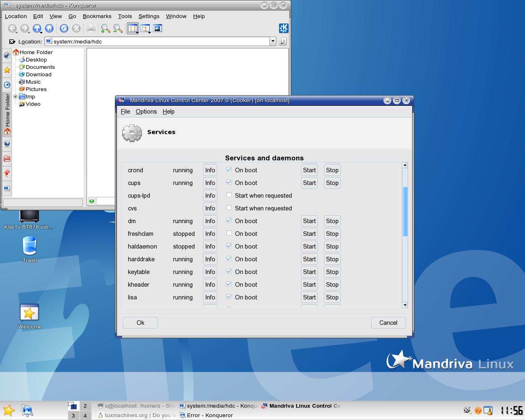Expand the tmp folder in the tree
This screenshot has width=525, height=420.
pos(15,97)
